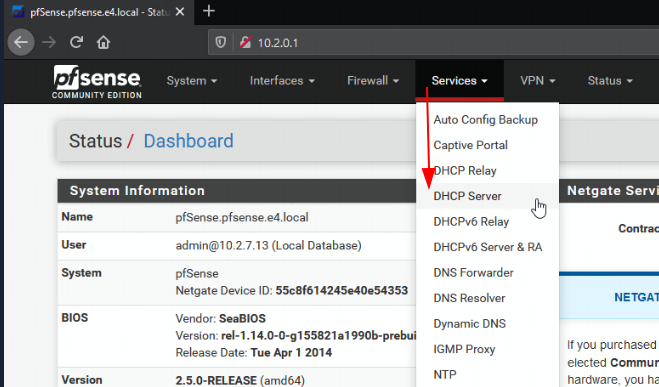
Task: Click the browser back arrow button
Action: click(21, 42)
